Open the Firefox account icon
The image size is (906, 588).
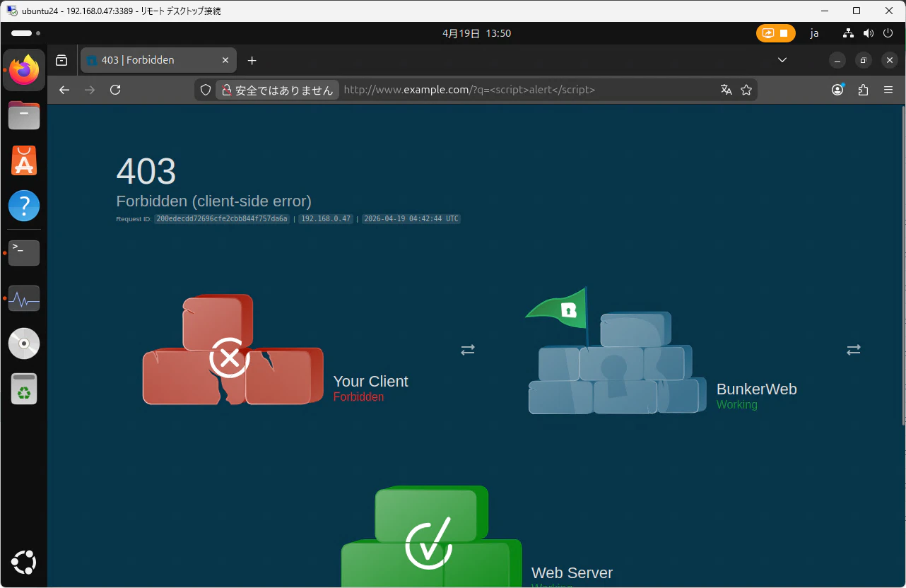tap(837, 90)
